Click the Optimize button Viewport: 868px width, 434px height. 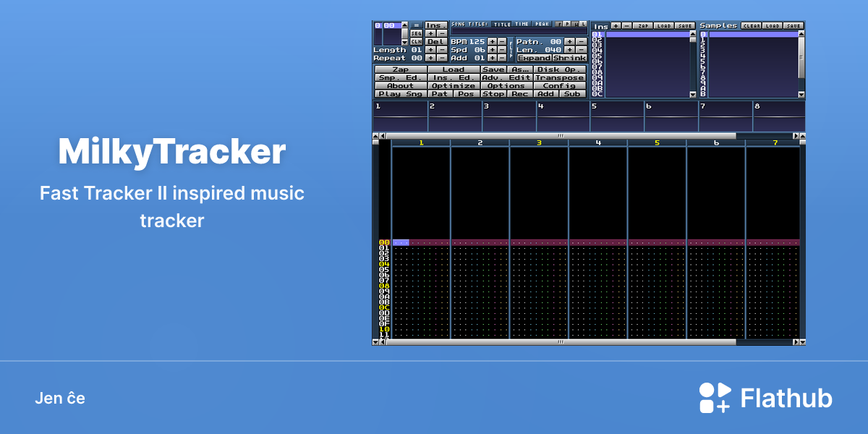[454, 85]
